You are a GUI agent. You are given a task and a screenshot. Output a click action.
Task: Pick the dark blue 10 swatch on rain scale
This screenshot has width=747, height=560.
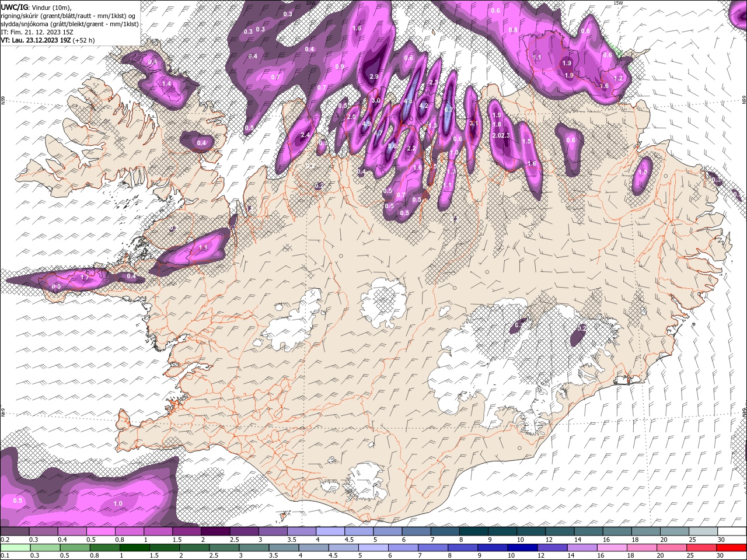(x=521, y=548)
